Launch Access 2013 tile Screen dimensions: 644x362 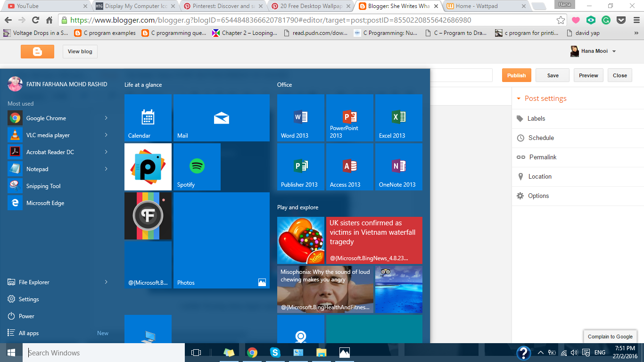click(x=350, y=167)
